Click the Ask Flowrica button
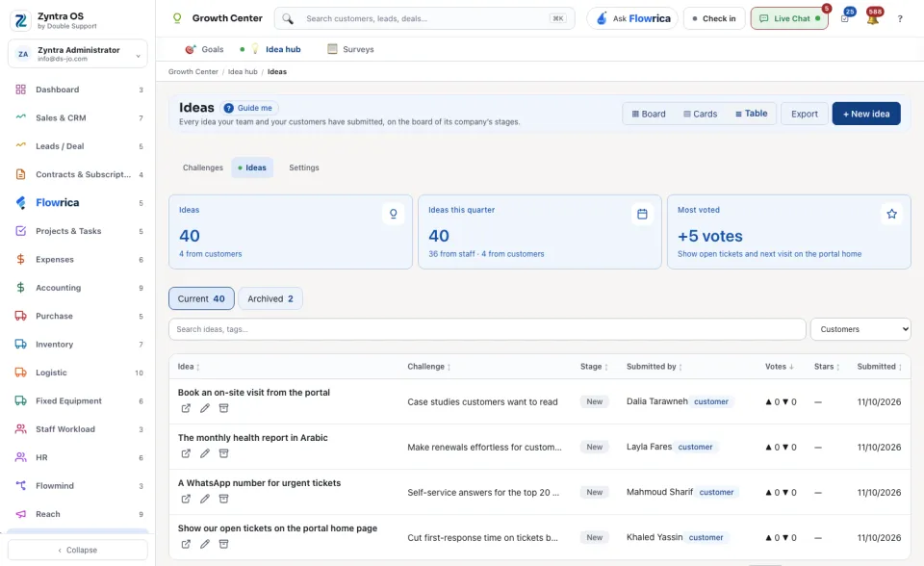The width and height of the screenshot is (924, 566). pos(632,19)
